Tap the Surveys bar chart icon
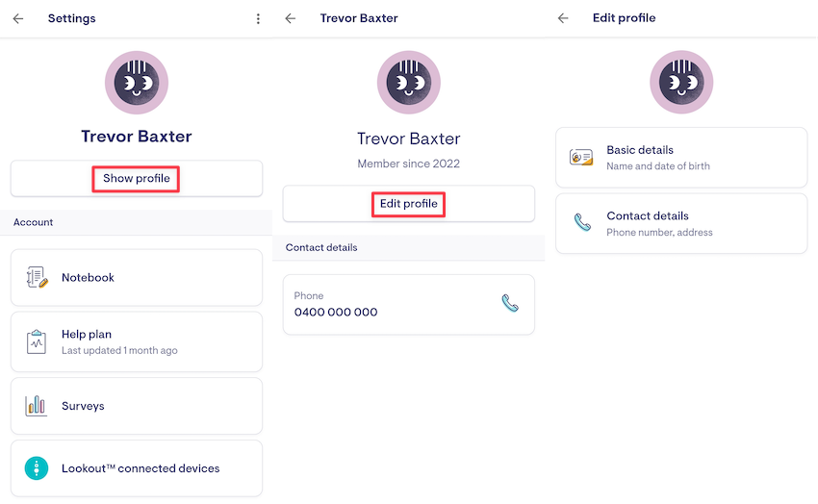 37,406
